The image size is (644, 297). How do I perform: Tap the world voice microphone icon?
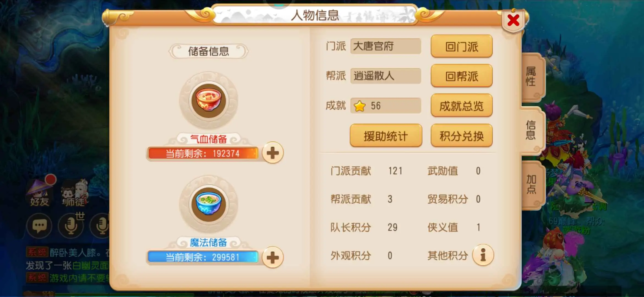tap(71, 226)
